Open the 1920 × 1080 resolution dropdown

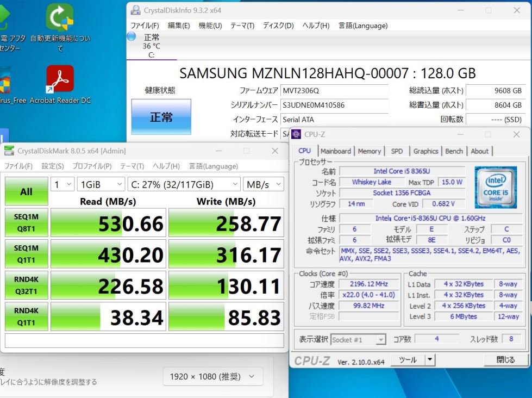[212, 376]
